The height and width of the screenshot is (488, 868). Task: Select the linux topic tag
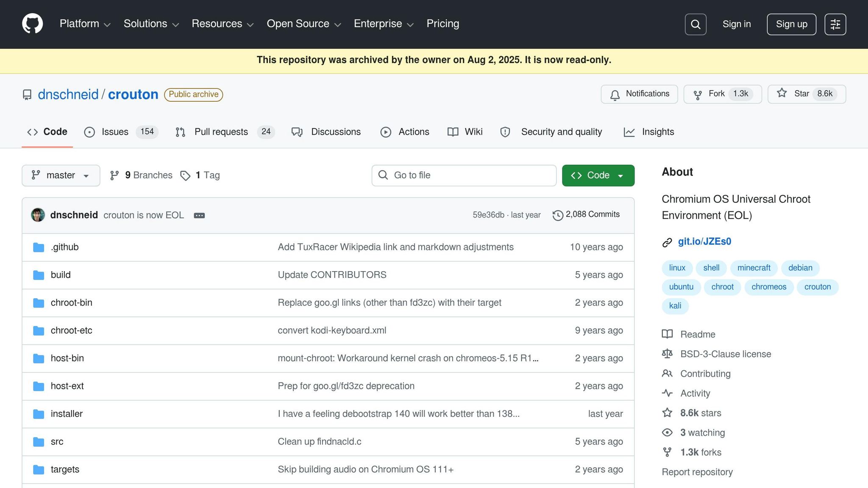[x=677, y=268]
